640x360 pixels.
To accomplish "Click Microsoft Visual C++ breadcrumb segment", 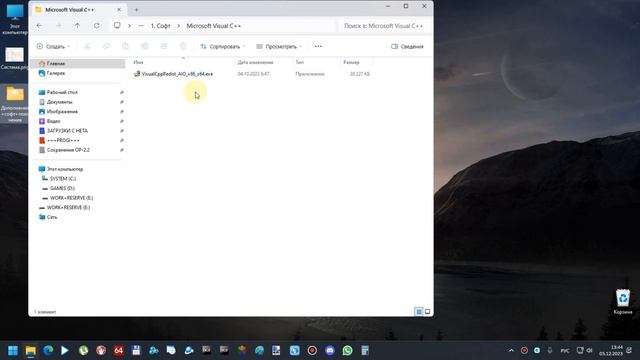I will click(214, 26).
